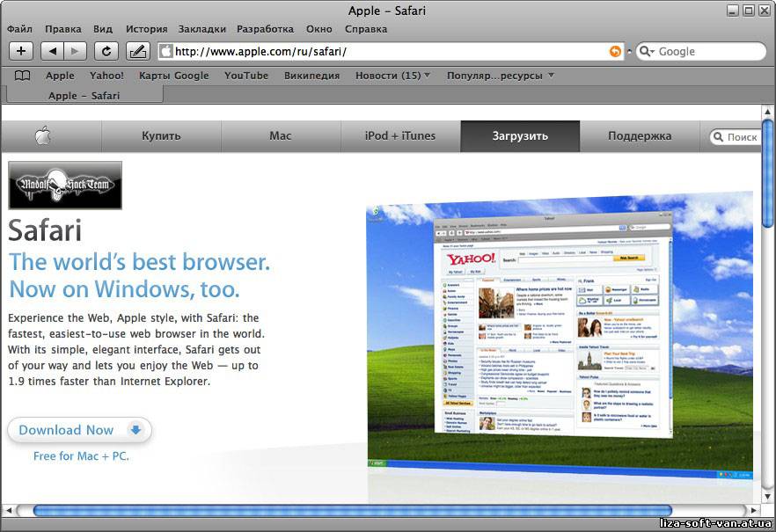Click the Mac navigation tab
Viewport: 776px width, 532px height.
point(281,136)
